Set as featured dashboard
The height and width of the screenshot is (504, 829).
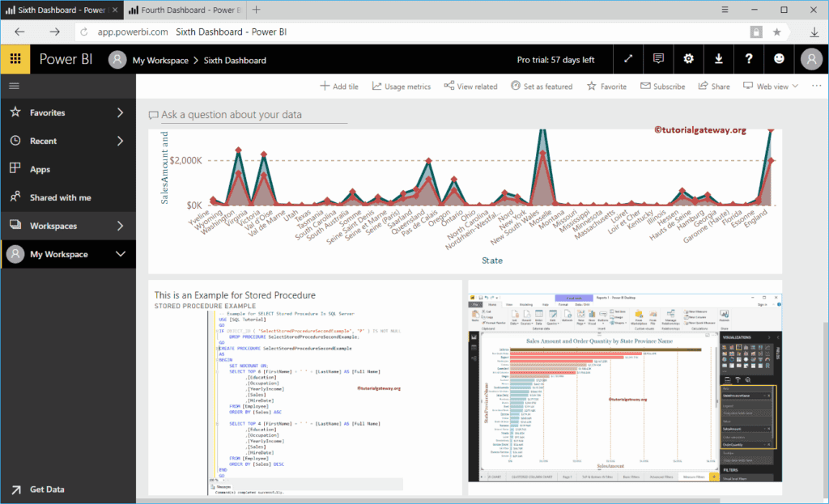(542, 86)
